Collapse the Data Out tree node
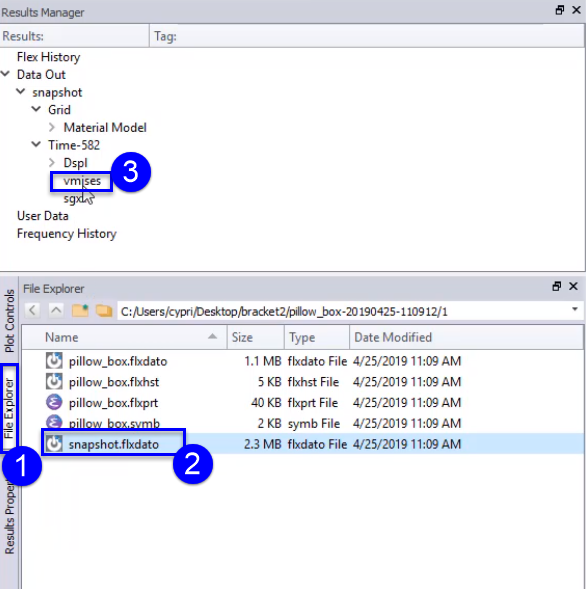This screenshot has width=586, height=589. (x=5, y=74)
